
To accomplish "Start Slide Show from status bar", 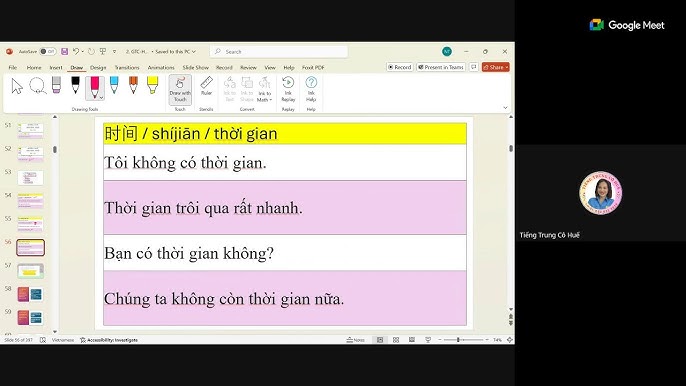I will pos(428,340).
